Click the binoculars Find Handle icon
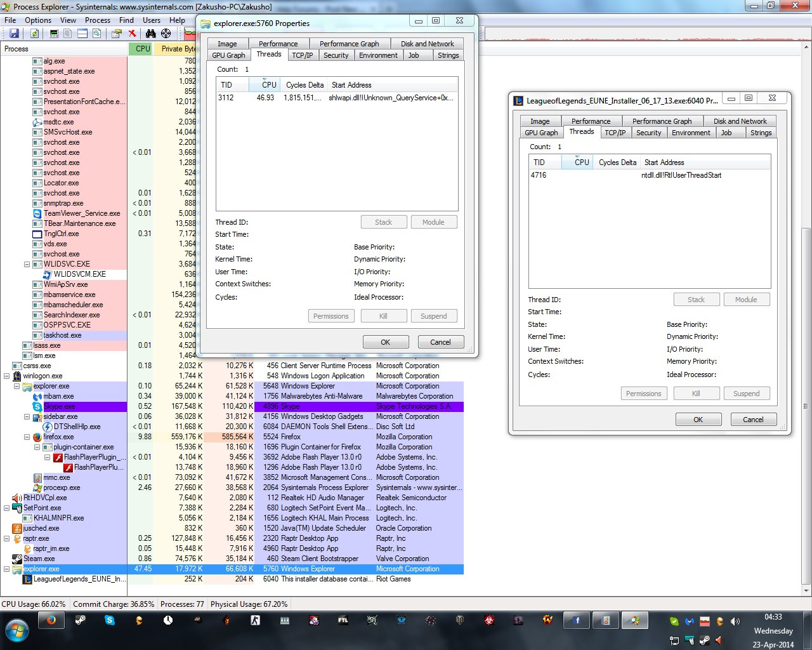 [x=150, y=33]
